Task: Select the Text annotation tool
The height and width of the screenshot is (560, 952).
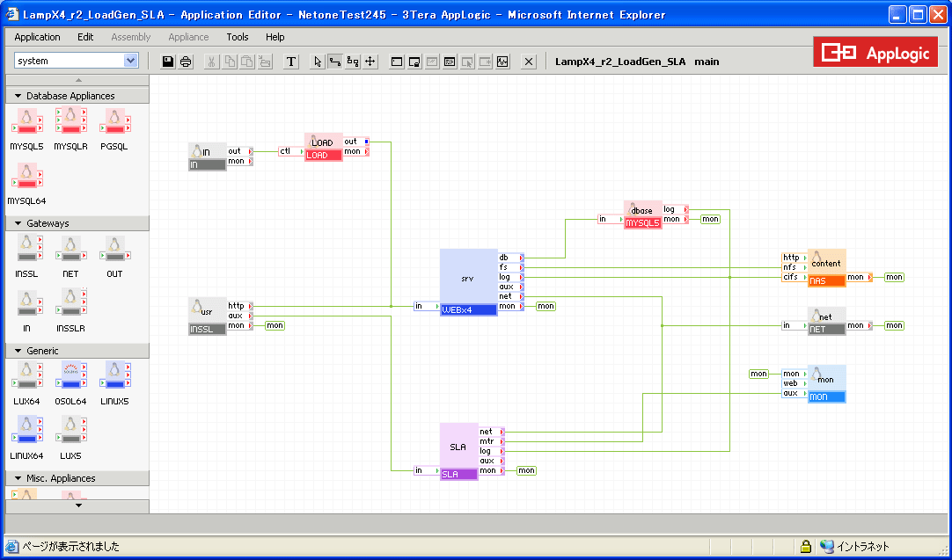Action: click(x=291, y=62)
